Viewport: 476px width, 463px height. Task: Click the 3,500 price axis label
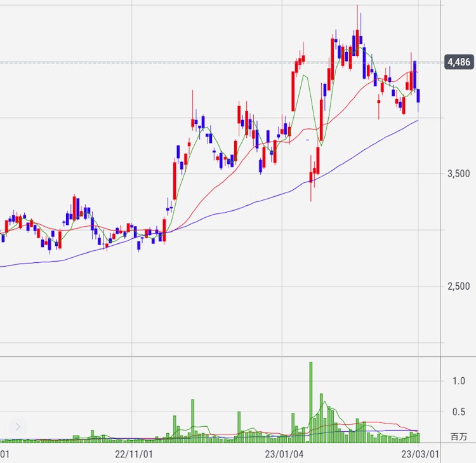coord(458,174)
